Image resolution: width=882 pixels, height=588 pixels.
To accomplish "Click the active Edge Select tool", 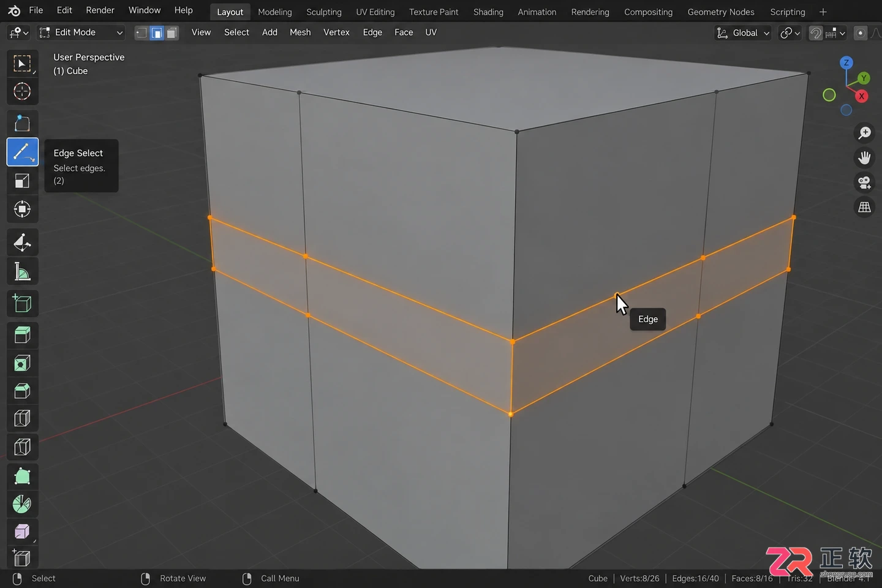I will 22,152.
